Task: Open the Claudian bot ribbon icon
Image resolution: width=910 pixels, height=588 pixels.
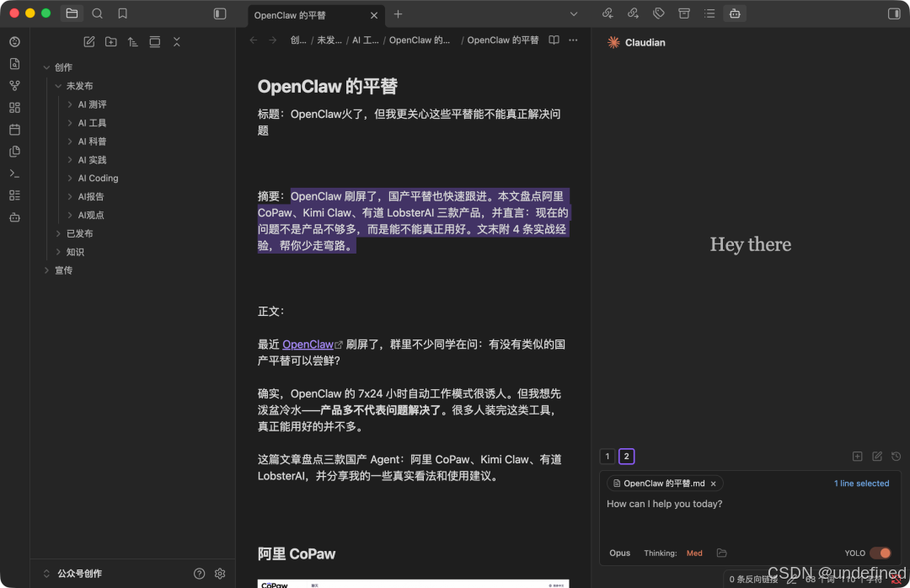Action: point(15,217)
